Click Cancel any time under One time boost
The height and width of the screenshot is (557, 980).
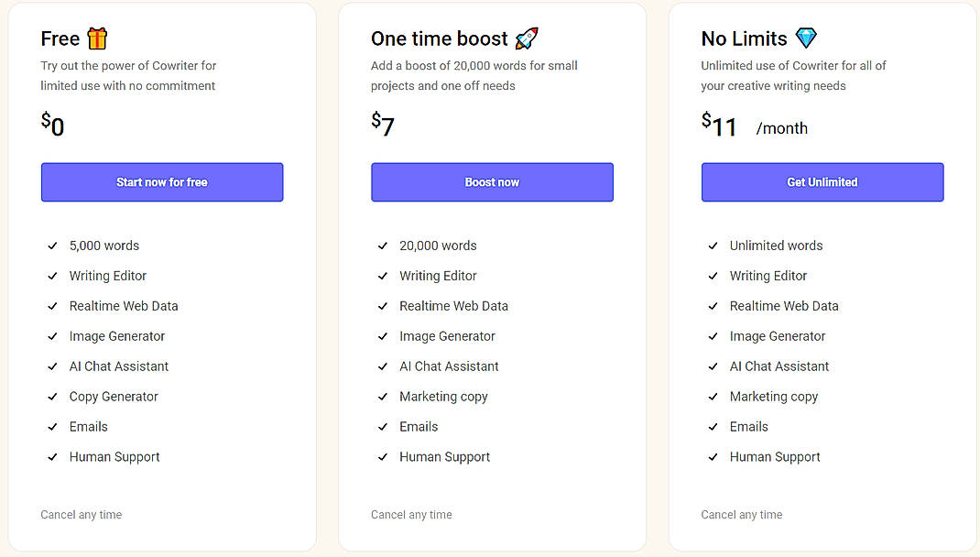coord(411,514)
